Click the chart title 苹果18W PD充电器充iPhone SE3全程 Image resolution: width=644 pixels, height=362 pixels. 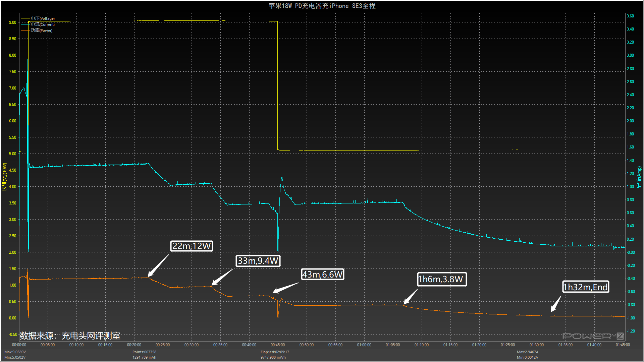322,6
